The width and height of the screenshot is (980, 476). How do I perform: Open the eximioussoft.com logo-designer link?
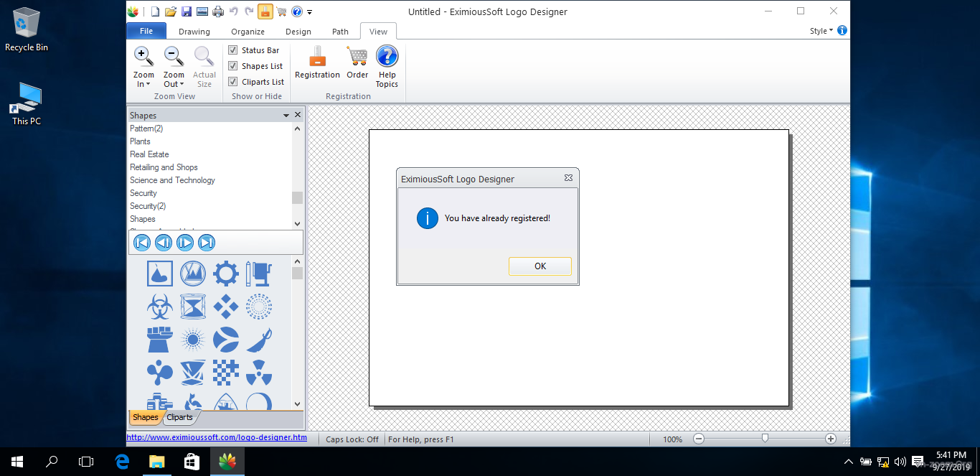(x=217, y=437)
